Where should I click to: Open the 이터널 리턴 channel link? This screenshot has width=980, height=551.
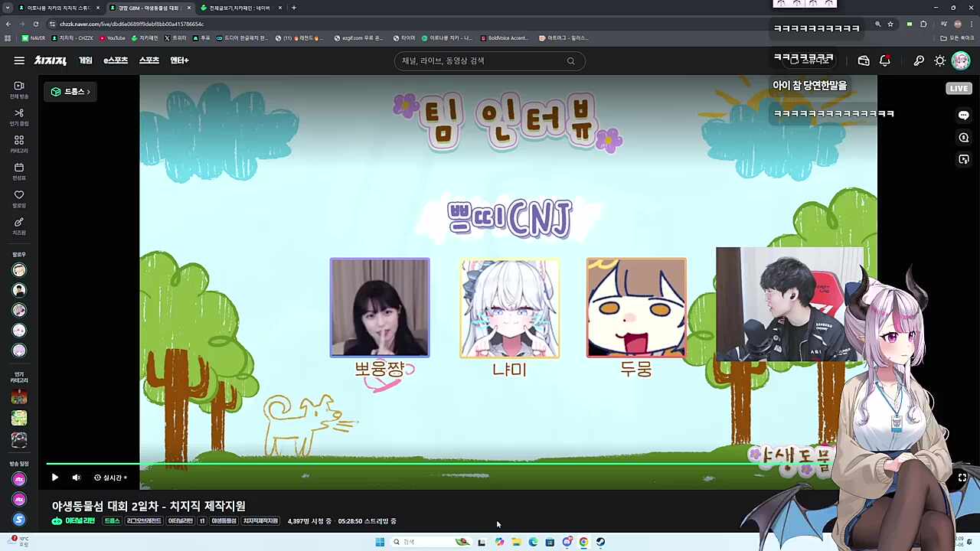[74, 520]
